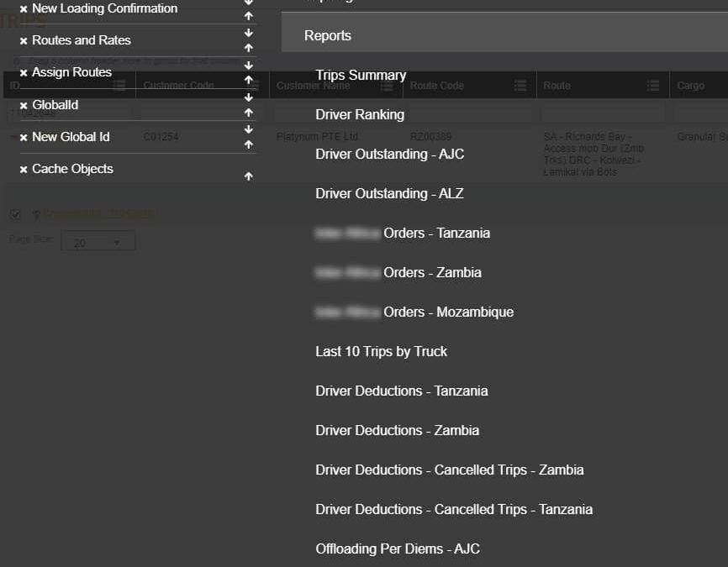Select Driver Deductions - Zambia
The image size is (728, 567).
tap(397, 430)
